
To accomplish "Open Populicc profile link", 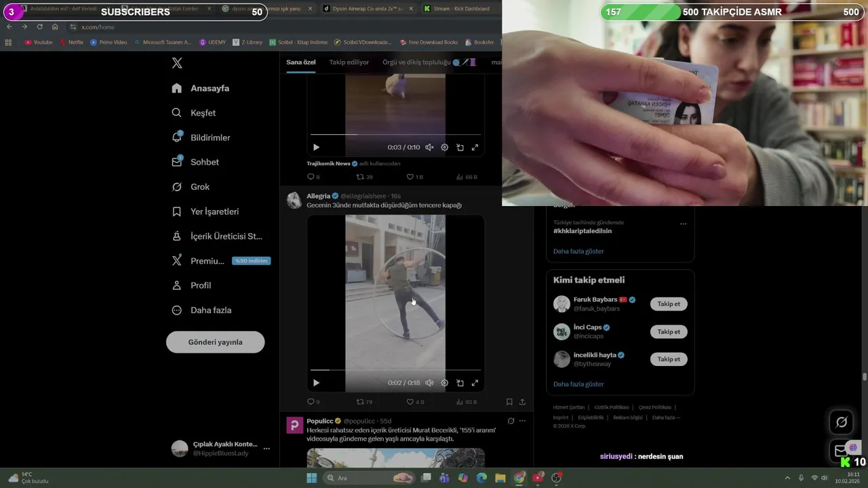I will tap(320, 421).
